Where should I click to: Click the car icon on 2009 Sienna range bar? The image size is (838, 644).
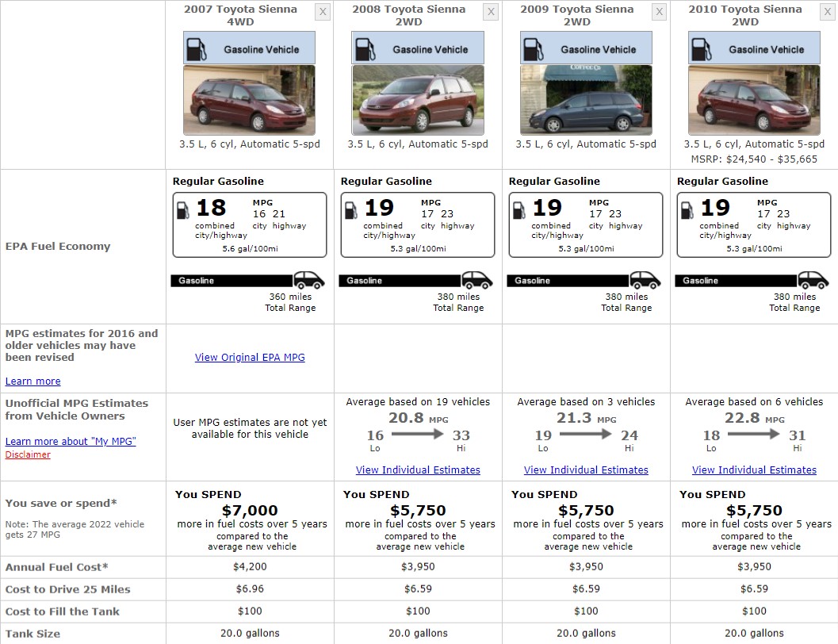645,280
